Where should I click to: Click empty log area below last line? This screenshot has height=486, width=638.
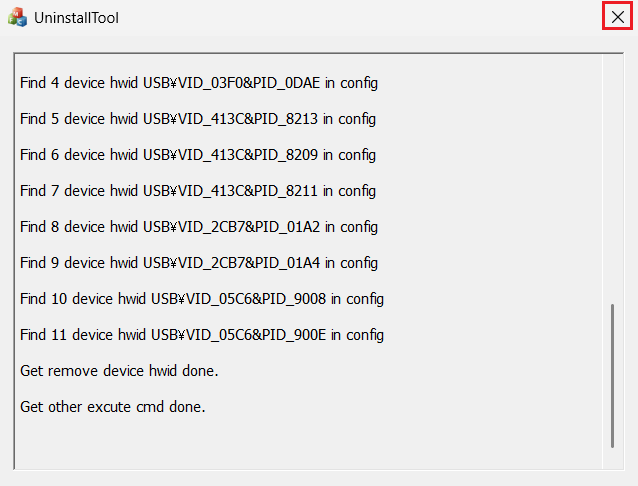(x=300, y=445)
